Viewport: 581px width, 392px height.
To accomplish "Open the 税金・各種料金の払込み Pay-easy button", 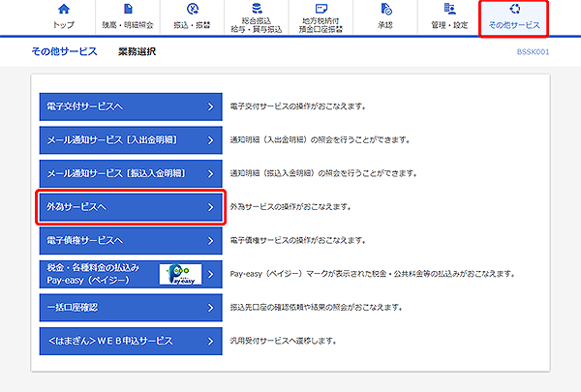I will point(131,274).
